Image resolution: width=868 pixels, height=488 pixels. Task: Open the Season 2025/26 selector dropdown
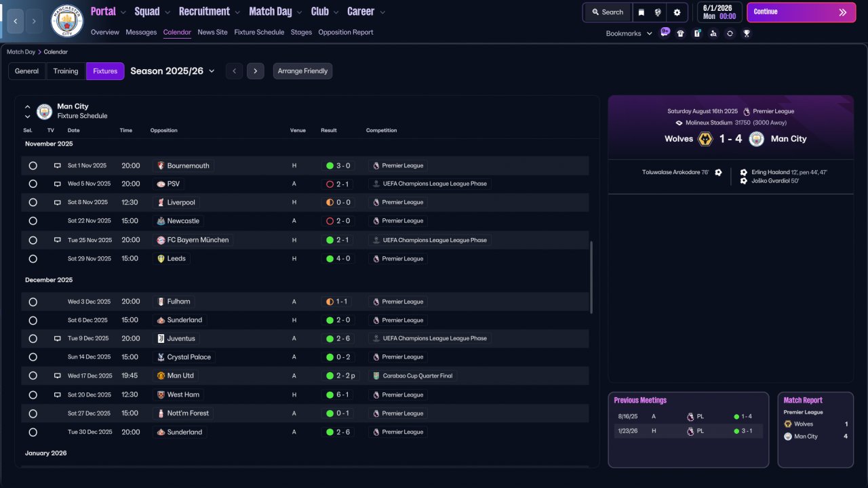[x=172, y=71]
